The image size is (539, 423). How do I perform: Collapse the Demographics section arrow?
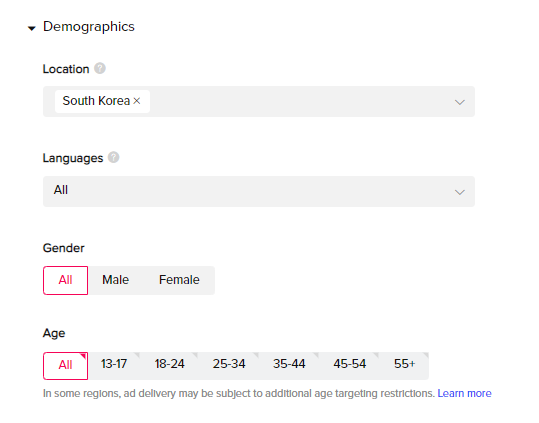[32, 28]
